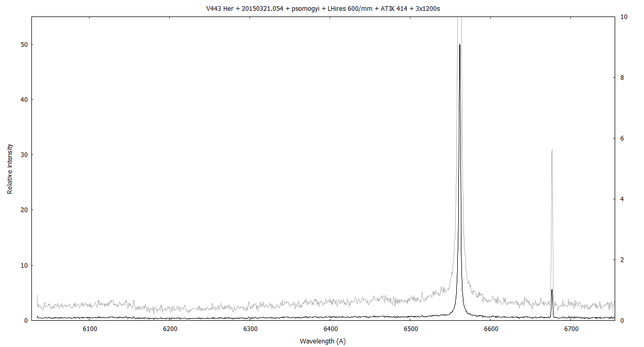Image resolution: width=644 pixels, height=347 pixels.
Task: Click the 6 tick on right axis
Action: (623, 138)
